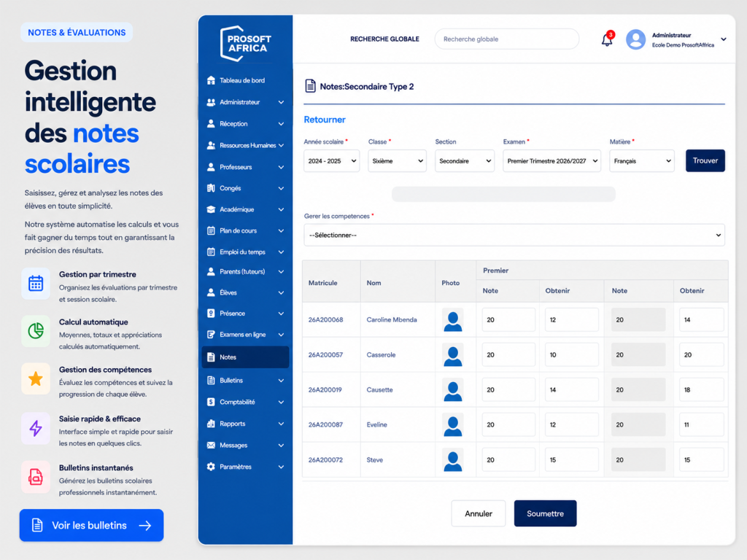Expand the Administrateur sidebar chevron
This screenshot has height=560, width=747.
(281, 102)
